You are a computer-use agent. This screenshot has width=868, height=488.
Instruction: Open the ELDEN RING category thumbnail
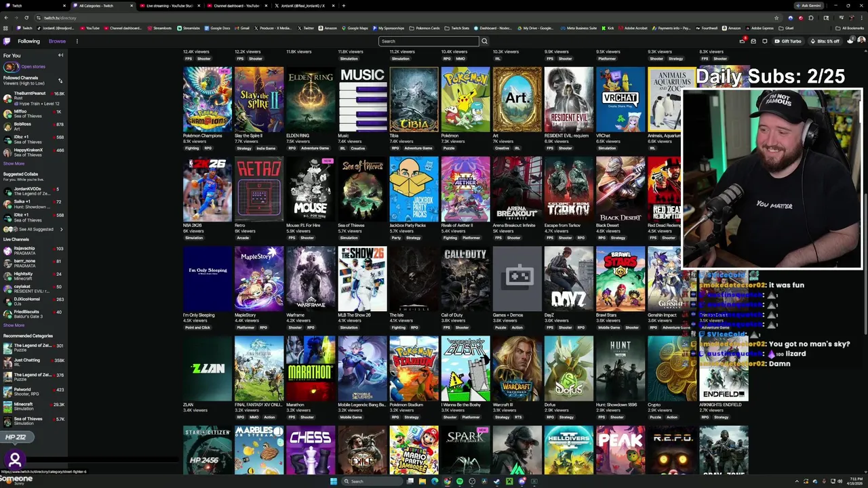(x=311, y=99)
